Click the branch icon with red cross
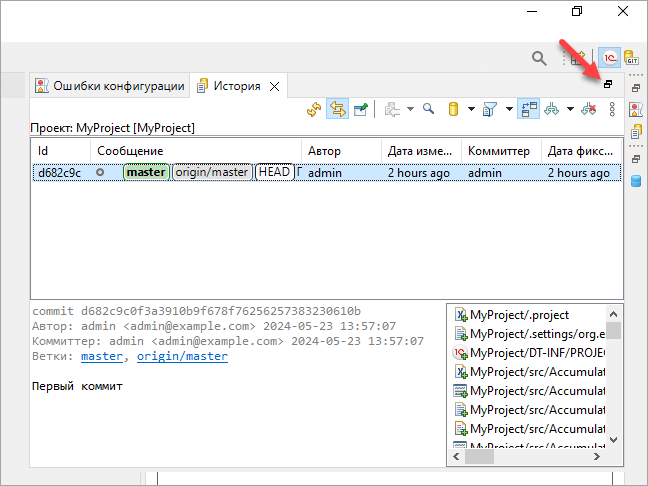This screenshot has height=486, width=648. pos(589,109)
